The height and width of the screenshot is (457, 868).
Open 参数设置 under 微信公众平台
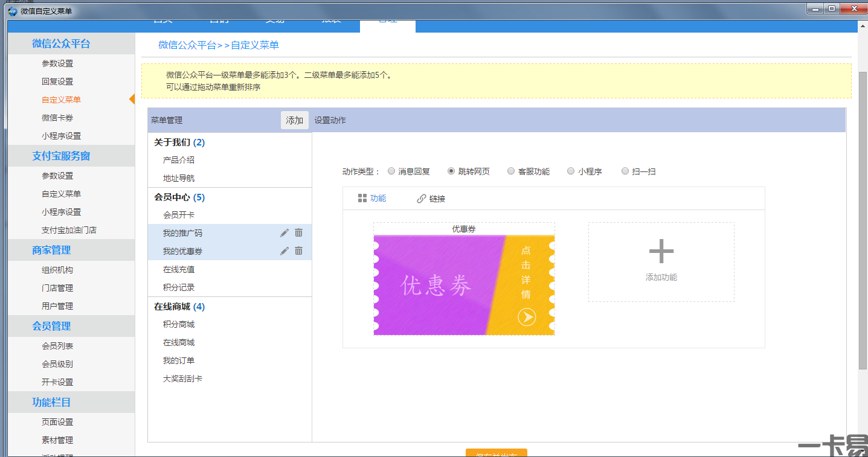57,63
